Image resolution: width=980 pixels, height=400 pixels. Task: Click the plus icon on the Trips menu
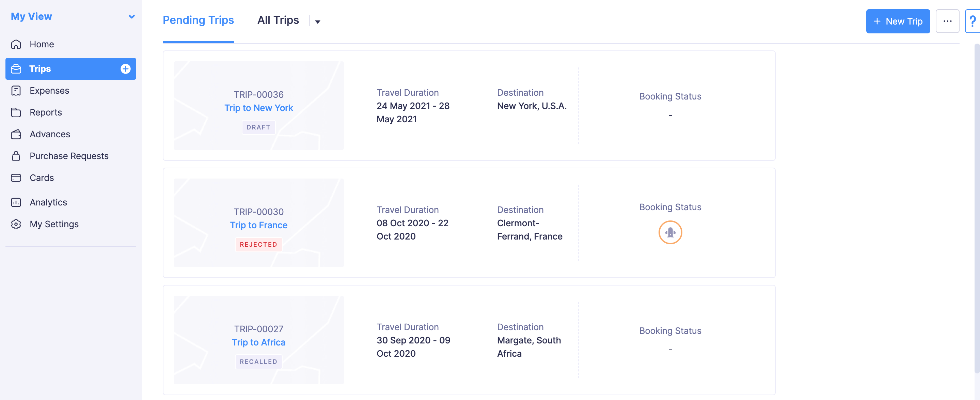point(125,69)
